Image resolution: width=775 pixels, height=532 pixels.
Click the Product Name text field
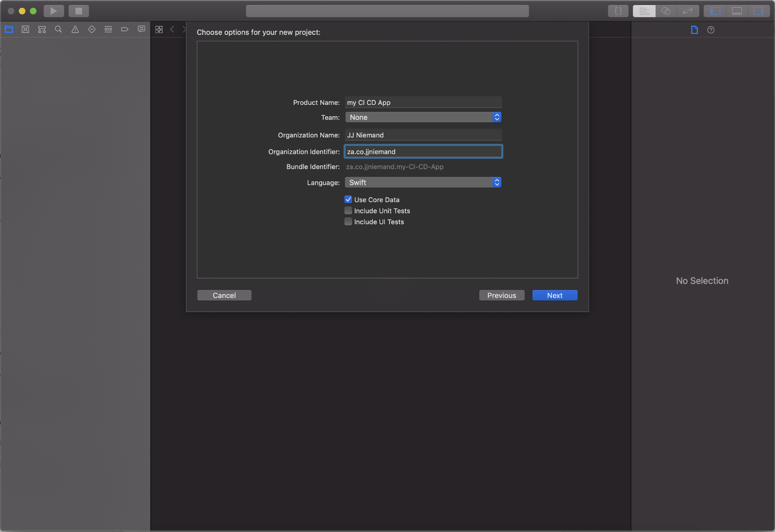click(423, 102)
